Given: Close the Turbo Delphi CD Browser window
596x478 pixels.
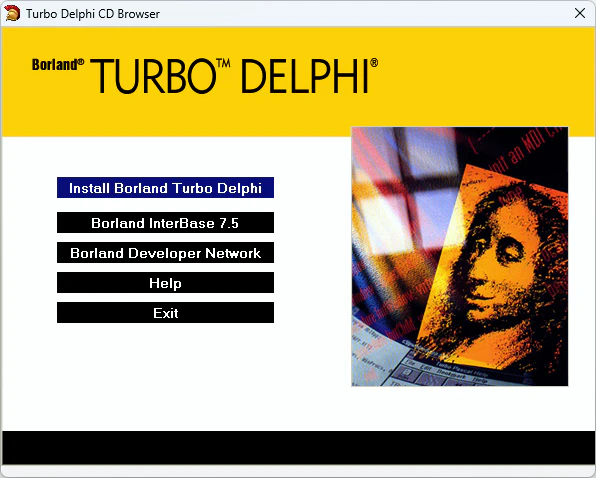Looking at the screenshot, I should click(580, 13).
